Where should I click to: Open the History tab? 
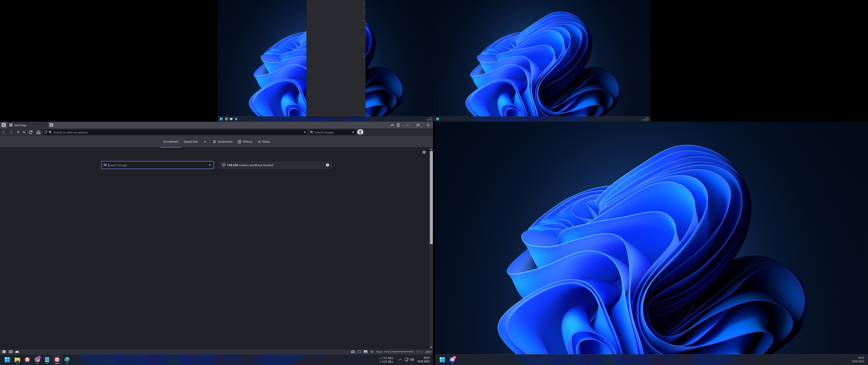coord(245,142)
